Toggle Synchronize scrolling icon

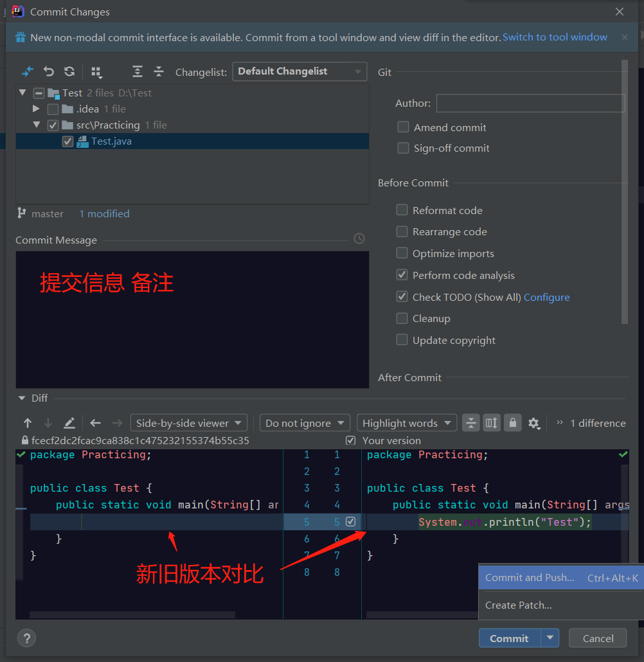click(x=492, y=423)
